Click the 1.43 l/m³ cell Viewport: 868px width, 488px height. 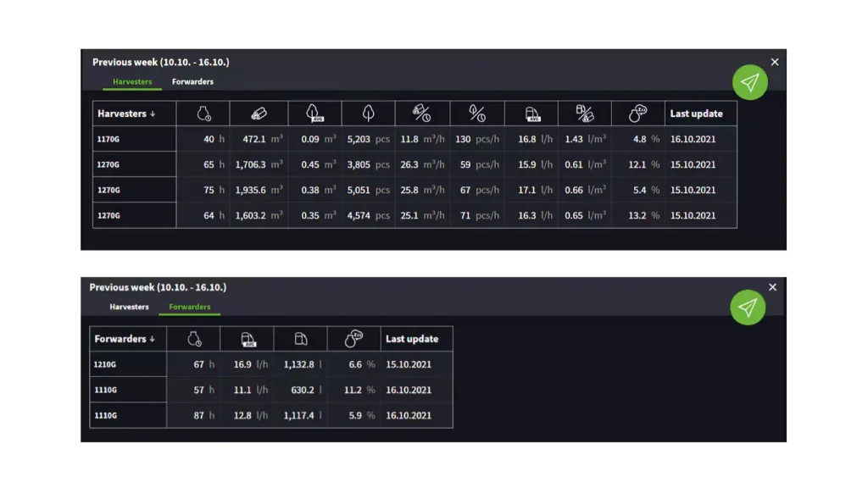click(585, 139)
